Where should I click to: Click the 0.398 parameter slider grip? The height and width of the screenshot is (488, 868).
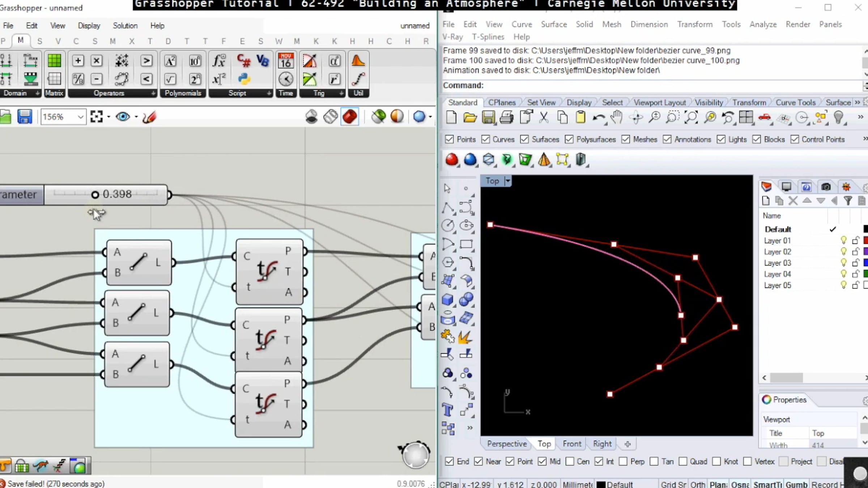[x=95, y=195]
